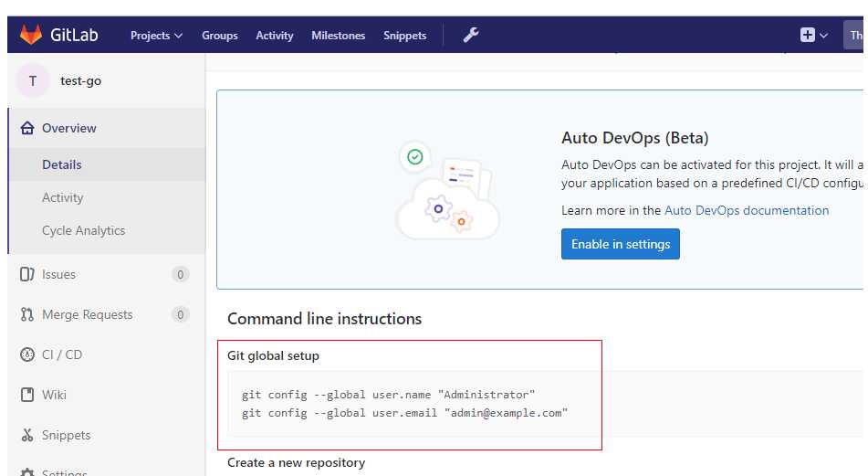This screenshot has height=476, width=868.
Task: Click the Auto DevOps cloud illustration
Action: tap(447, 192)
